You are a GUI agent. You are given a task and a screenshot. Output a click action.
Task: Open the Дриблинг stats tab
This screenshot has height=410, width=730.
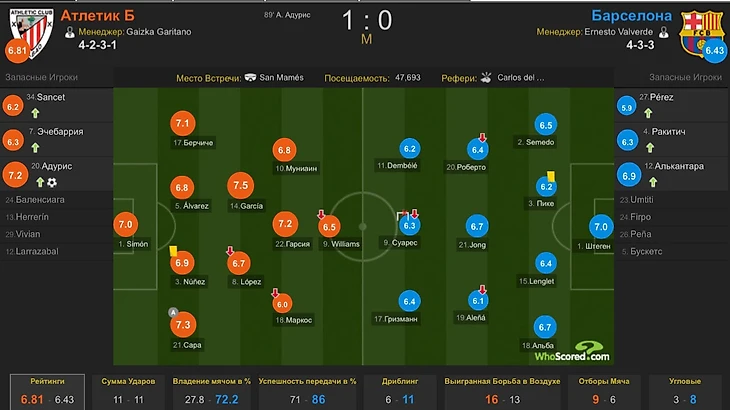(399, 391)
